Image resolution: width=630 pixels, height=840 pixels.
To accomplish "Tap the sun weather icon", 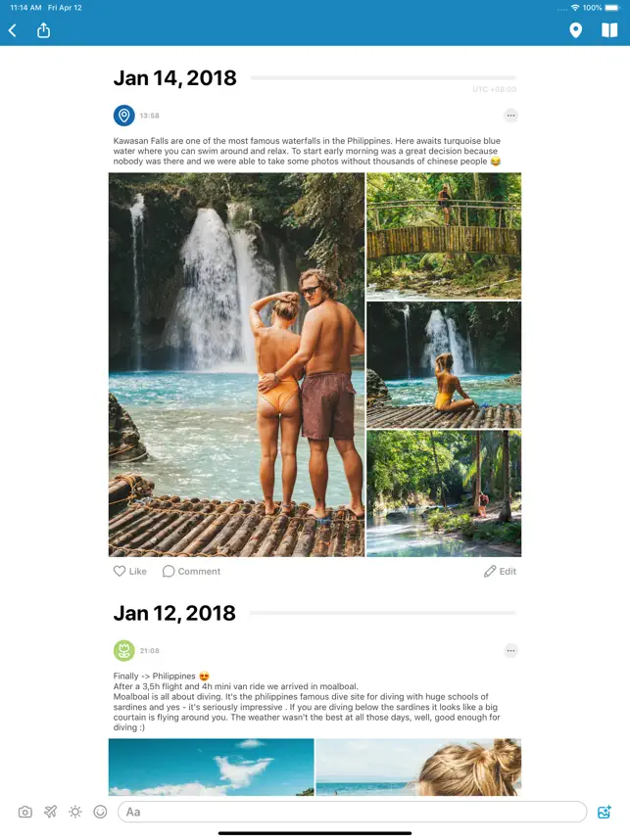I will click(x=75, y=813).
